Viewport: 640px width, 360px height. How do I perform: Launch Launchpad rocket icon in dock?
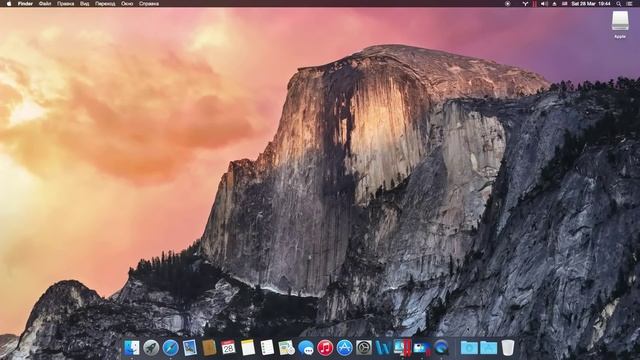(151, 348)
